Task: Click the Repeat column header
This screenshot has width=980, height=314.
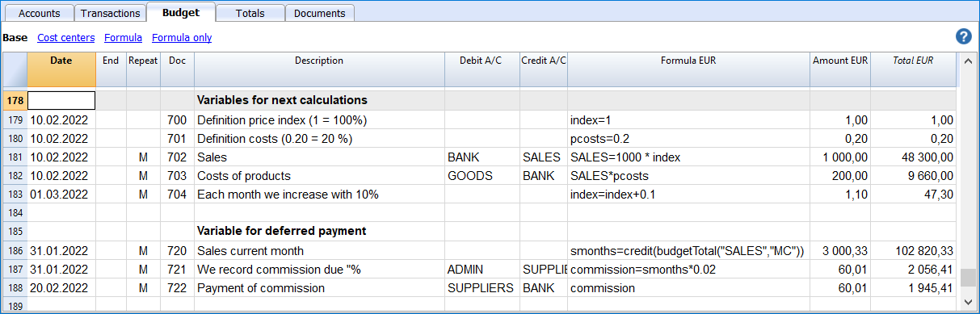Action: click(x=143, y=69)
